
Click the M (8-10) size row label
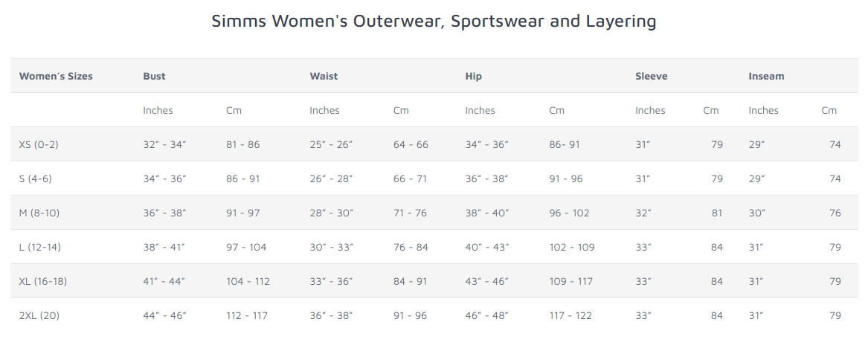click(39, 213)
